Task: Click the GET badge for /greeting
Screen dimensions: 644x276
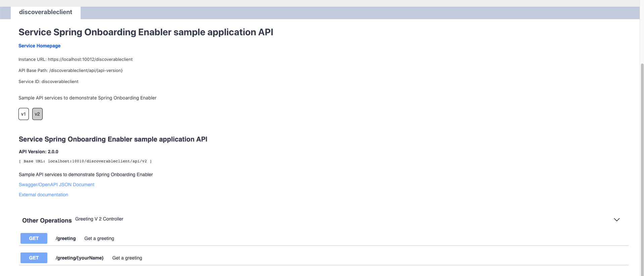Action: [34, 238]
